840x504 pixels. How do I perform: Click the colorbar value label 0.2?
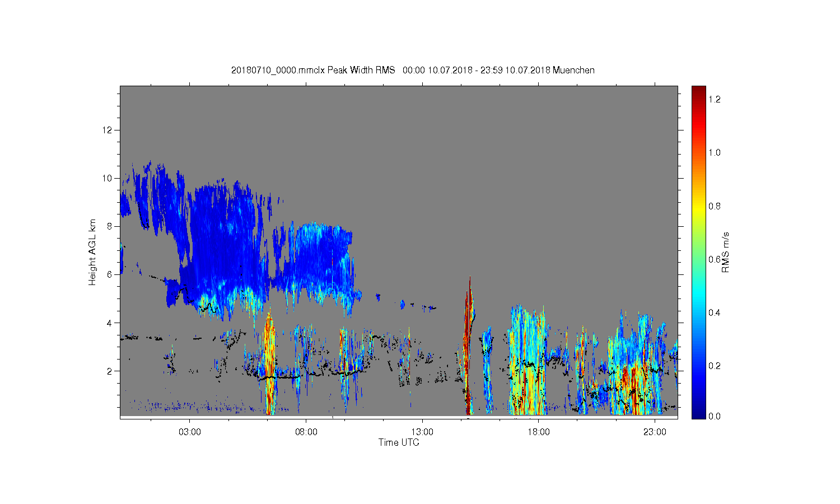[x=715, y=366]
